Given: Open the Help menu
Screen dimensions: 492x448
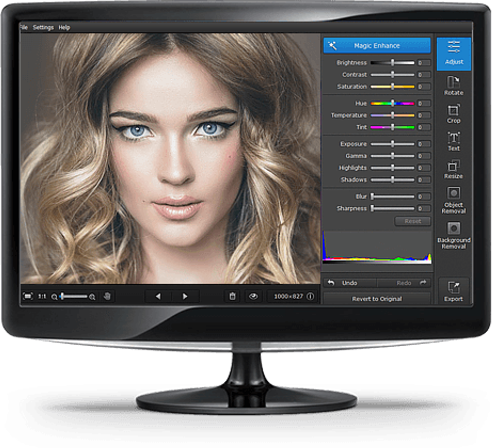Looking at the screenshot, I should (x=64, y=28).
